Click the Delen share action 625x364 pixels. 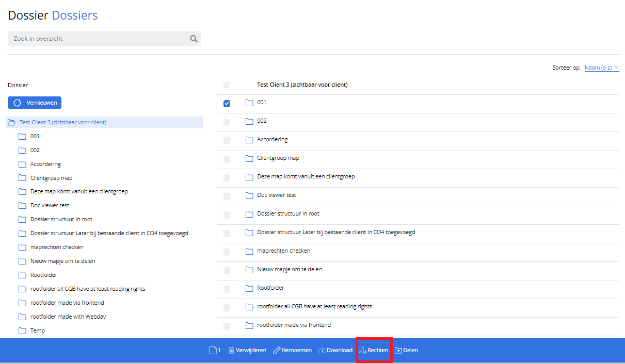coord(406,351)
